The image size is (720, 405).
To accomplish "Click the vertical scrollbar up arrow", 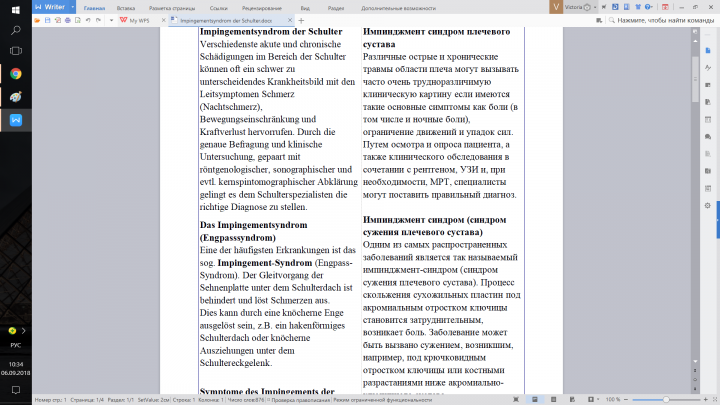I will click(695, 41).
